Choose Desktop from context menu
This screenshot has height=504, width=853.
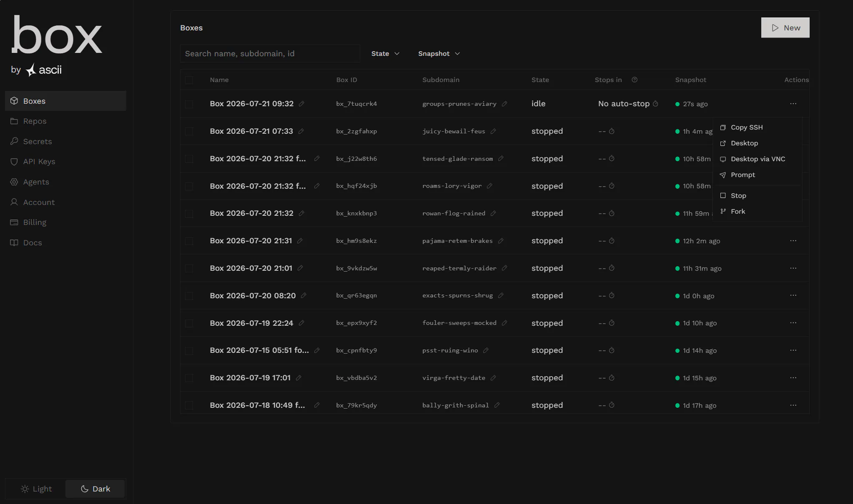pyautogui.click(x=758, y=143)
